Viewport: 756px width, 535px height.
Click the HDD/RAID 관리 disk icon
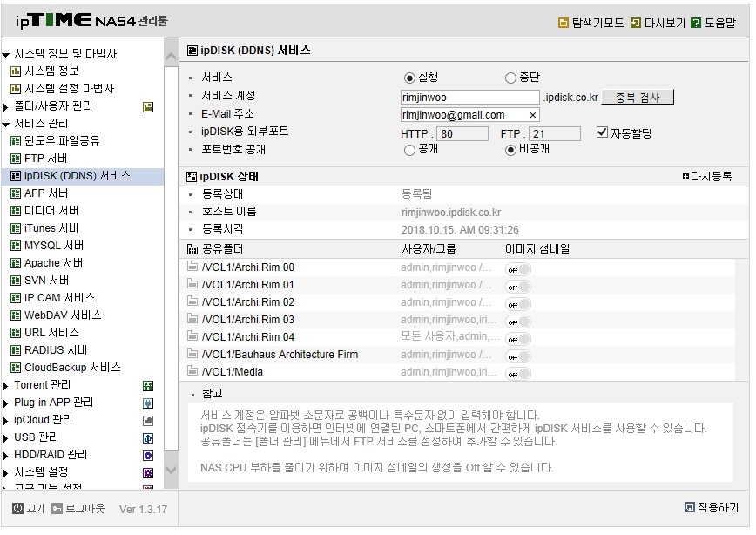tap(148, 456)
